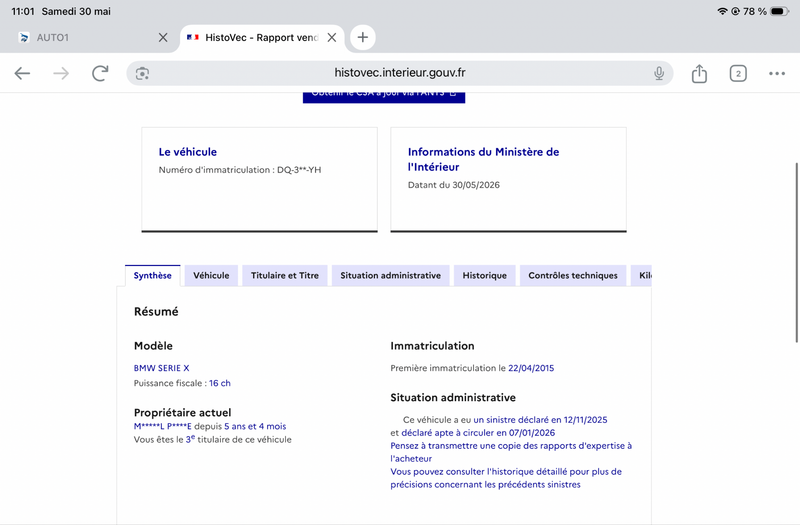Tap the histovec.interieur.gouv.fr address field
Image resolution: width=800 pixels, height=525 pixels.
tap(399, 73)
